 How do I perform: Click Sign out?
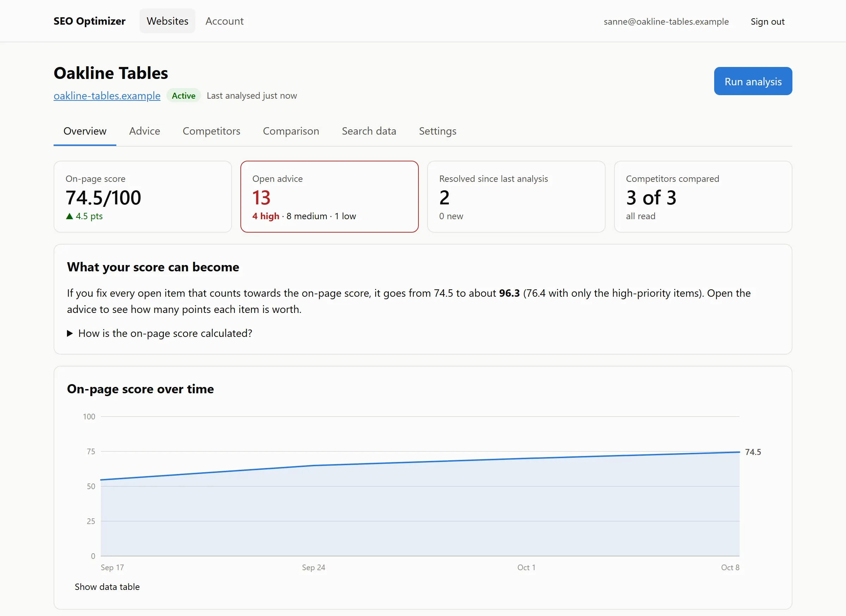coord(767,21)
